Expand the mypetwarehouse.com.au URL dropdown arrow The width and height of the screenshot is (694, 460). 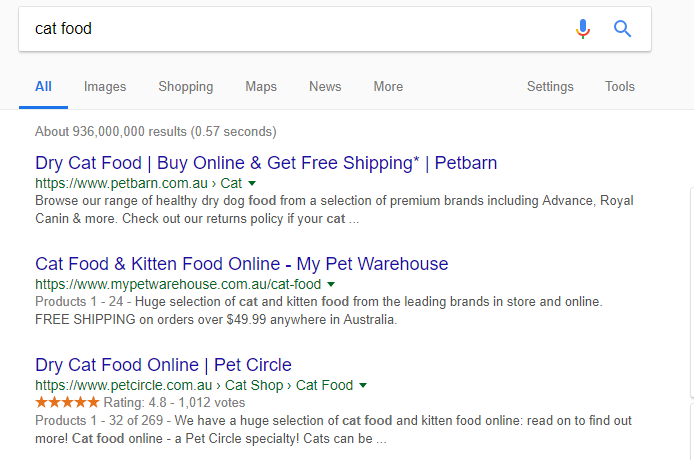(331, 284)
